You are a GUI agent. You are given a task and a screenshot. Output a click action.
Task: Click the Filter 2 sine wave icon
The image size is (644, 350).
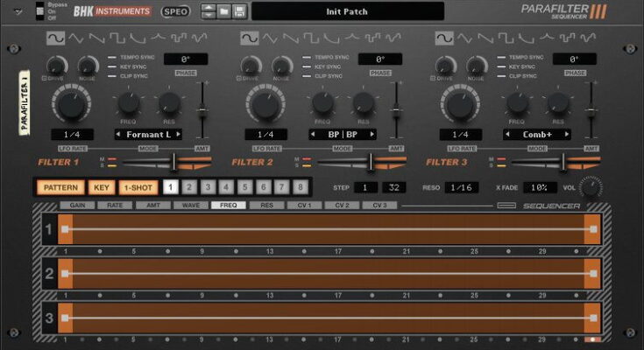point(249,38)
